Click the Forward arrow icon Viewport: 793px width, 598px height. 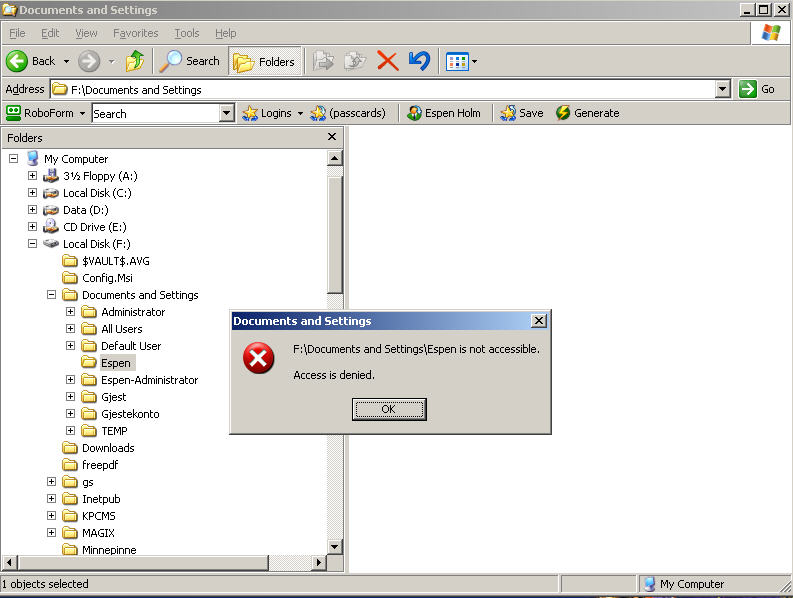89,61
